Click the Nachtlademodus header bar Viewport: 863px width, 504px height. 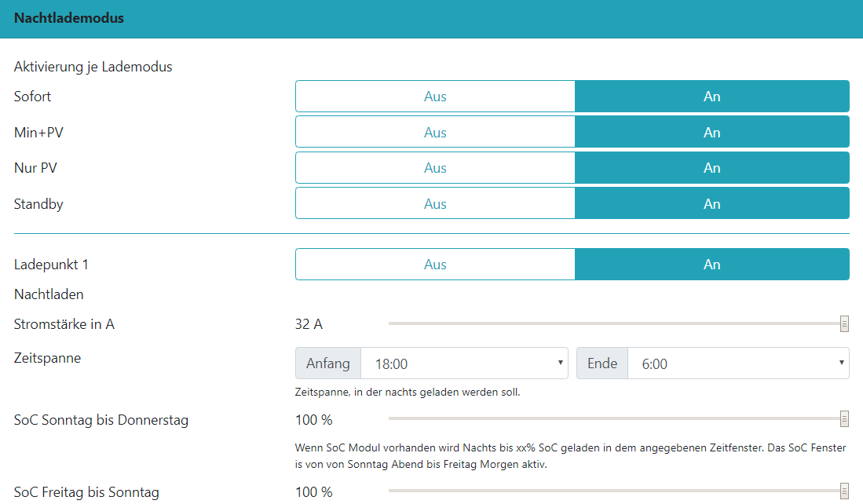431,18
